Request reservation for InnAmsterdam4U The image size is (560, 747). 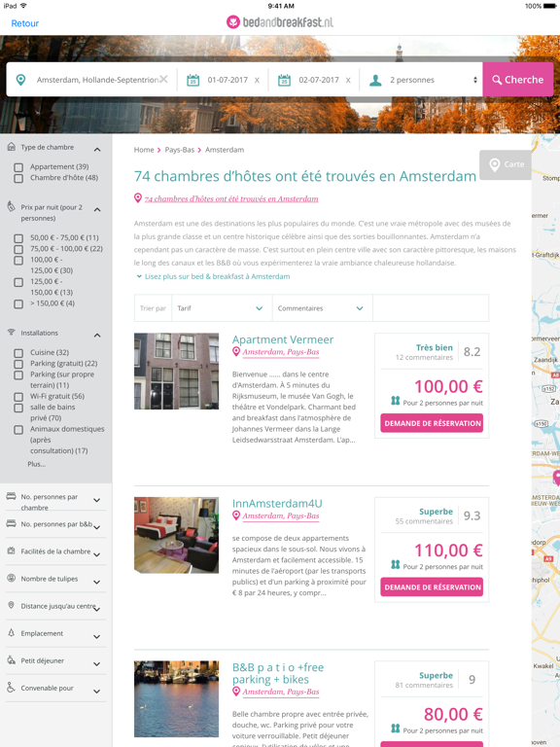tap(432, 587)
